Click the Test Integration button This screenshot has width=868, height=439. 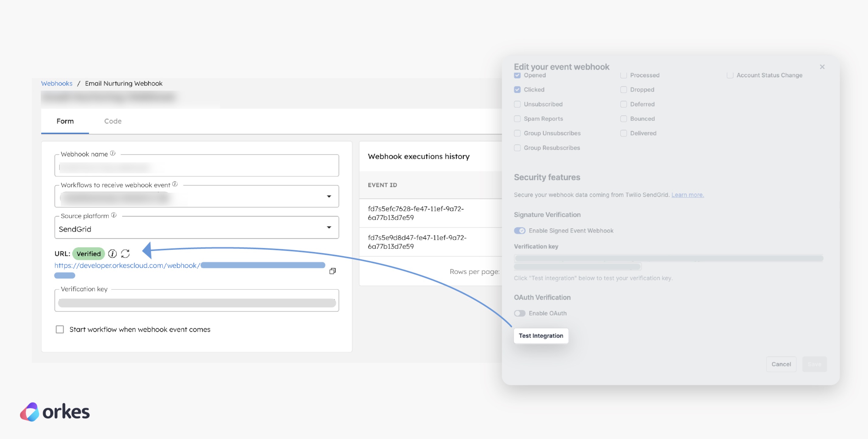[x=541, y=336]
